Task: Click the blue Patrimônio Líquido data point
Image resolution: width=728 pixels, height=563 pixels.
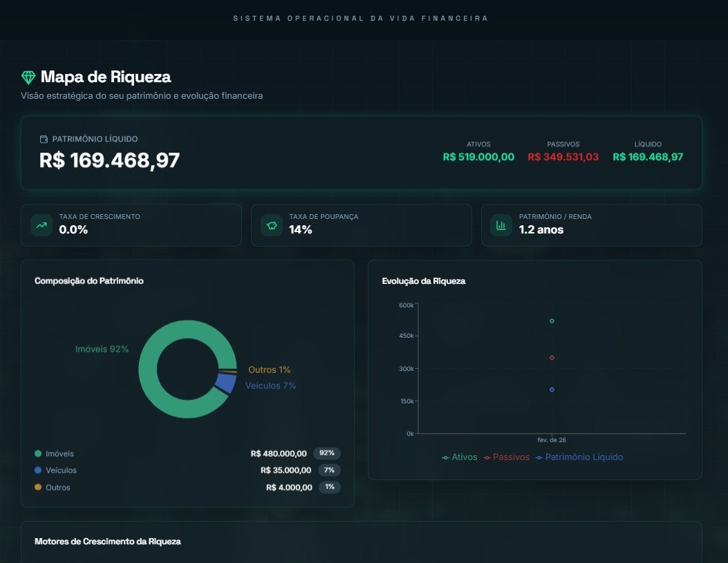Action: [x=552, y=390]
